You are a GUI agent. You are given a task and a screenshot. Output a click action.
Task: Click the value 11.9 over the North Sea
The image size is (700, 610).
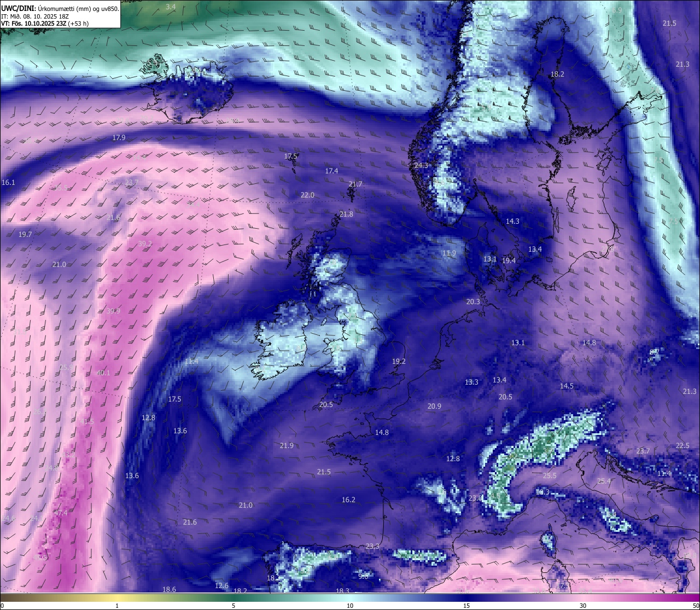[449, 253]
